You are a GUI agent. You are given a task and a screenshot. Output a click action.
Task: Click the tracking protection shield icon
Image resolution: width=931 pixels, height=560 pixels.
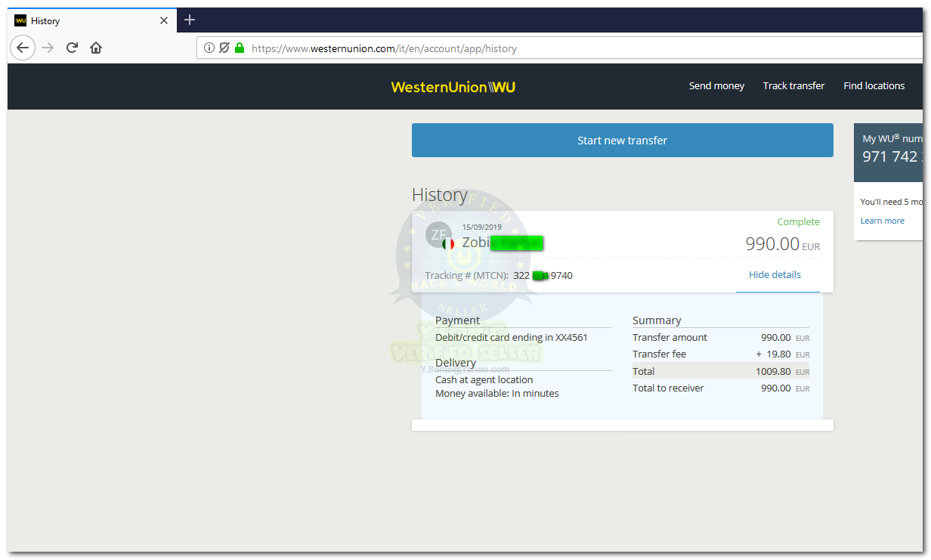point(224,48)
